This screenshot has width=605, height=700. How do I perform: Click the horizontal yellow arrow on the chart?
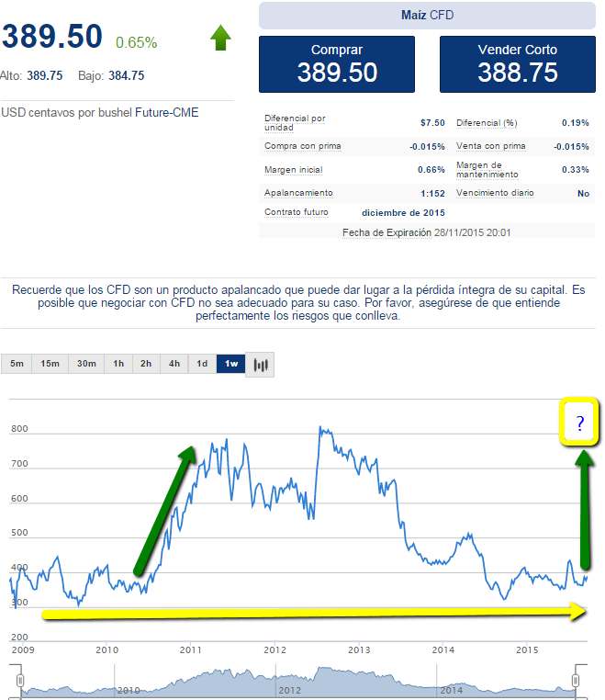(x=312, y=613)
